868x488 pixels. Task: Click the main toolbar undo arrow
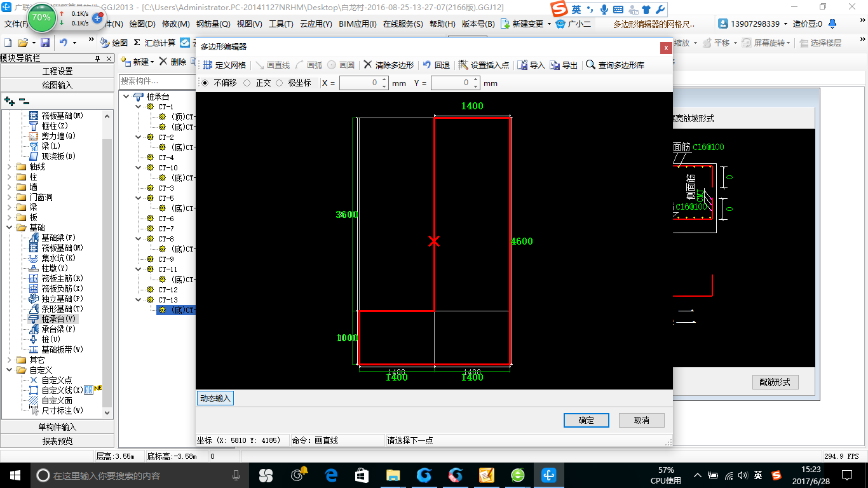click(63, 43)
